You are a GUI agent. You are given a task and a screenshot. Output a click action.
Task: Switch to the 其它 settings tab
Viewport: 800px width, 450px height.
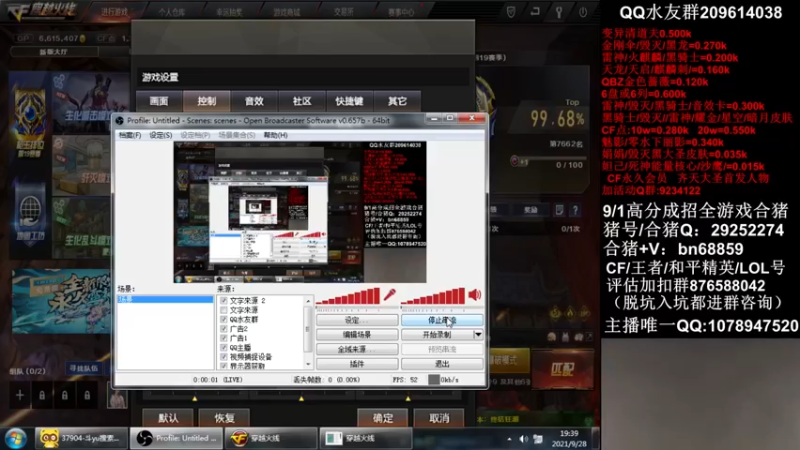tap(397, 101)
